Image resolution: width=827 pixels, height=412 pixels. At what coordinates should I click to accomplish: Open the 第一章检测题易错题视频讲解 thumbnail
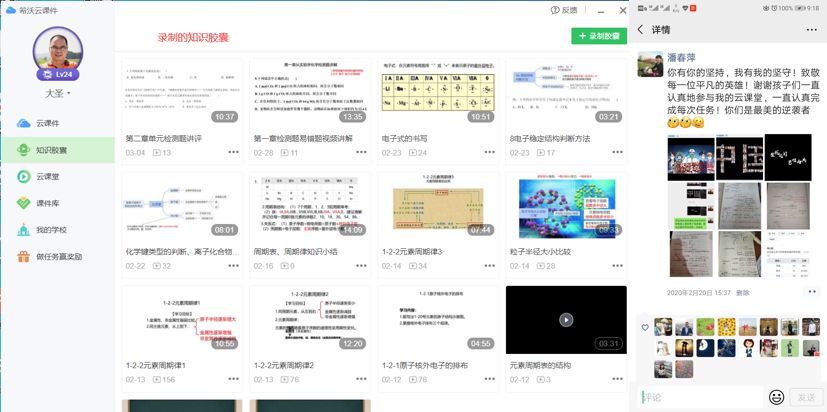coord(310,91)
